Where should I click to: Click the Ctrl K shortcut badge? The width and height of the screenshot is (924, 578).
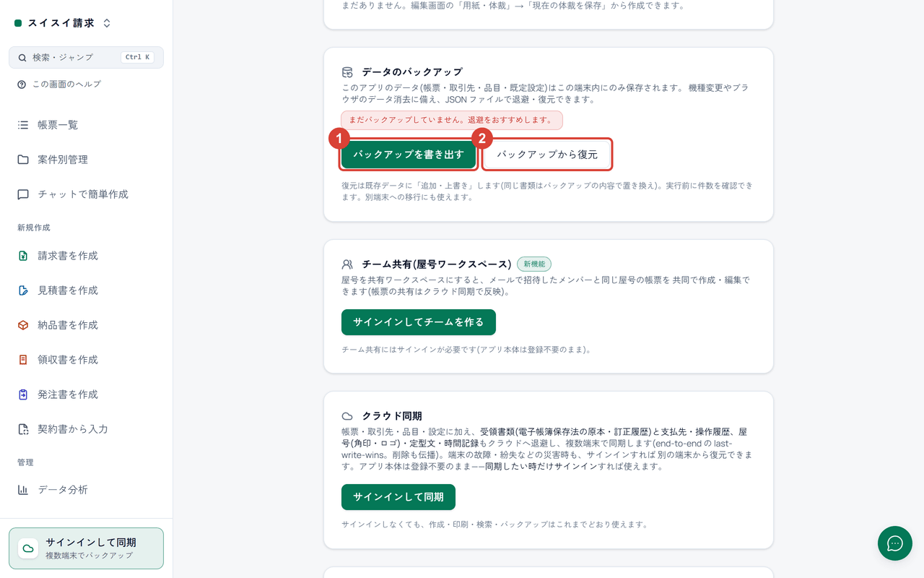click(x=137, y=58)
